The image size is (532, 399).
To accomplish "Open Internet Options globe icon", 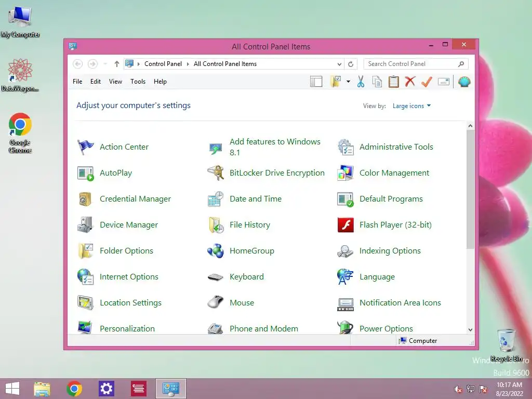I will tap(85, 277).
